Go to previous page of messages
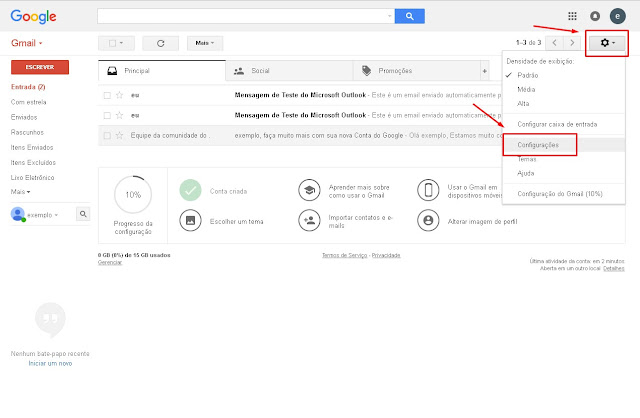 (554, 42)
